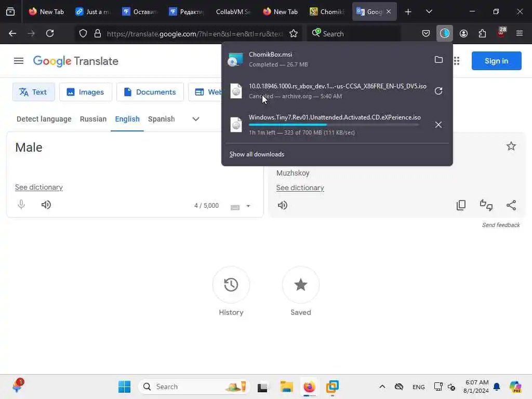
Task: Click the Sign in button
Action: 496,61
